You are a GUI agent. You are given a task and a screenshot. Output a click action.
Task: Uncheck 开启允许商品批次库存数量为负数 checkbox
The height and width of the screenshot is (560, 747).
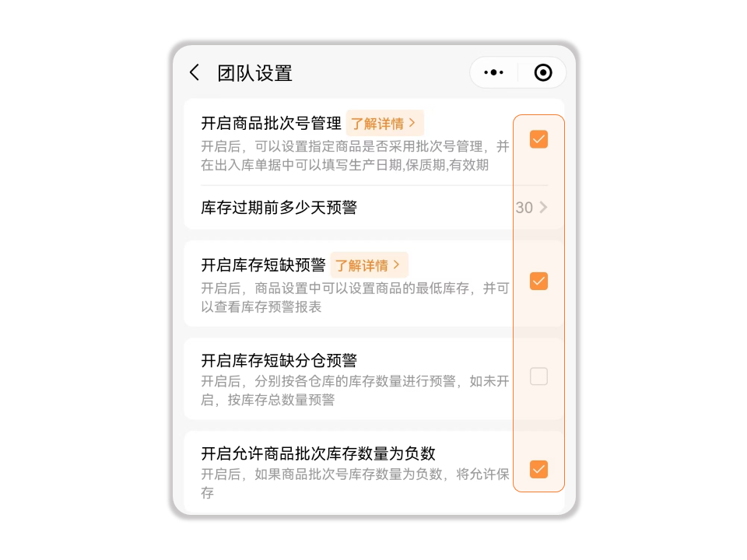pos(538,470)
